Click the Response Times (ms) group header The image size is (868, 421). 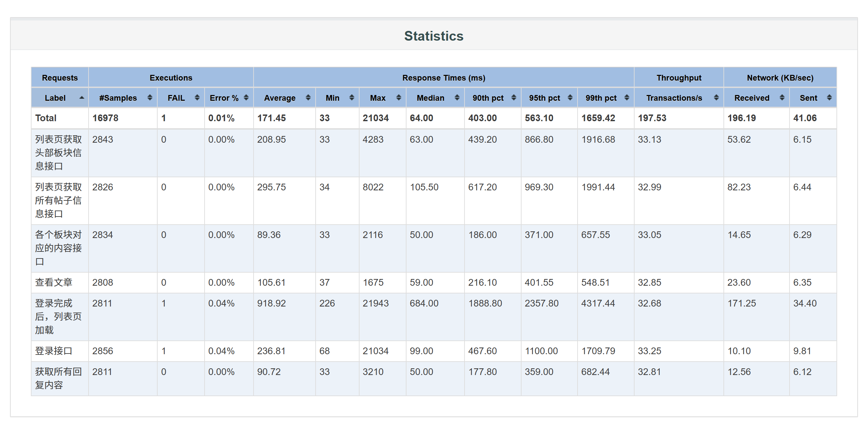(443, 78)
